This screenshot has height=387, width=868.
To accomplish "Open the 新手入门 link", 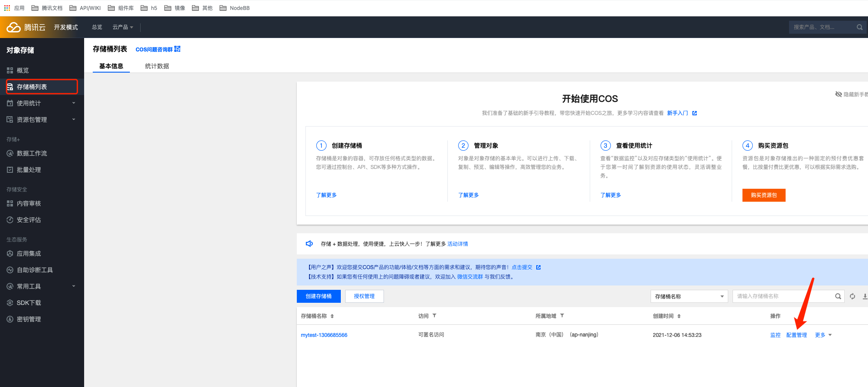I will (677, 113).
